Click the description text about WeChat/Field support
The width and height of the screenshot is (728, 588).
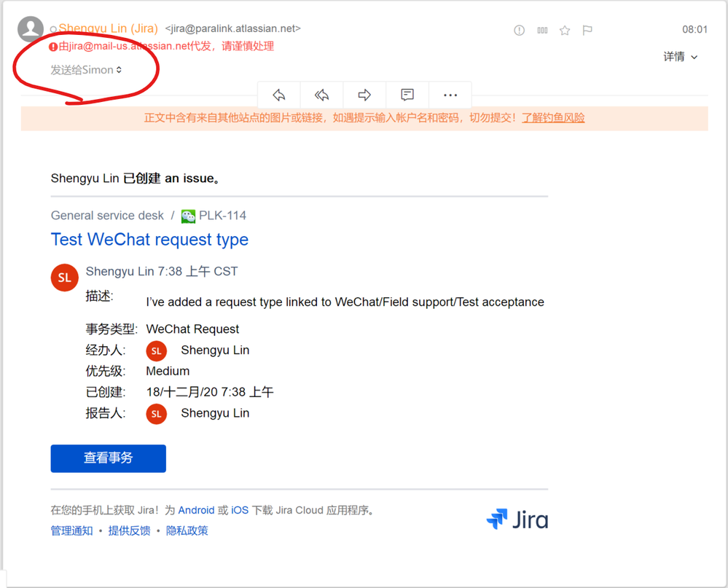coord(345,302)
